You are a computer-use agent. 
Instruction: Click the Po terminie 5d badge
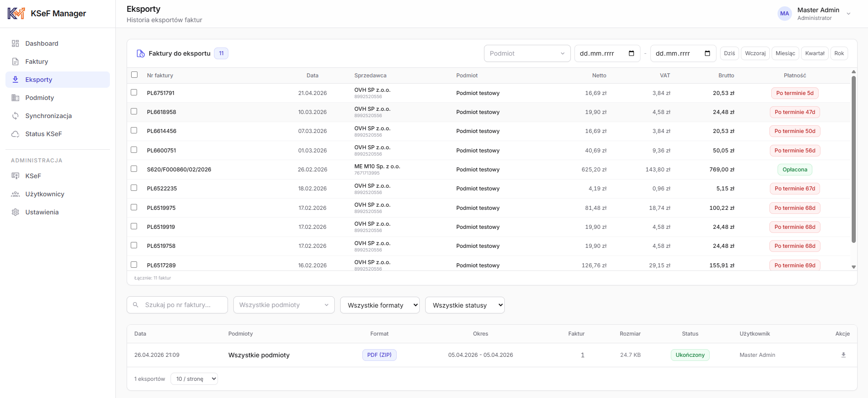coord(795,93)
